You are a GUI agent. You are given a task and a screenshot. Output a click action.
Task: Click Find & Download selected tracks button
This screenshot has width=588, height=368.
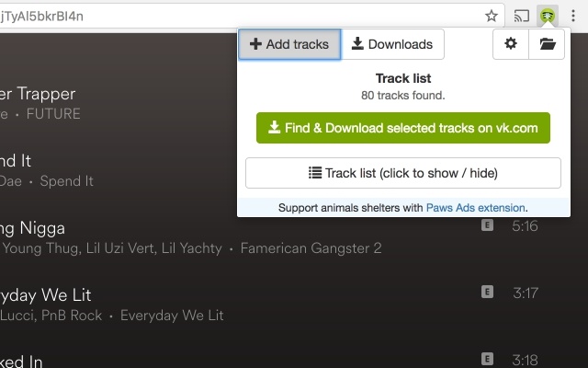[x=403, y=128]
